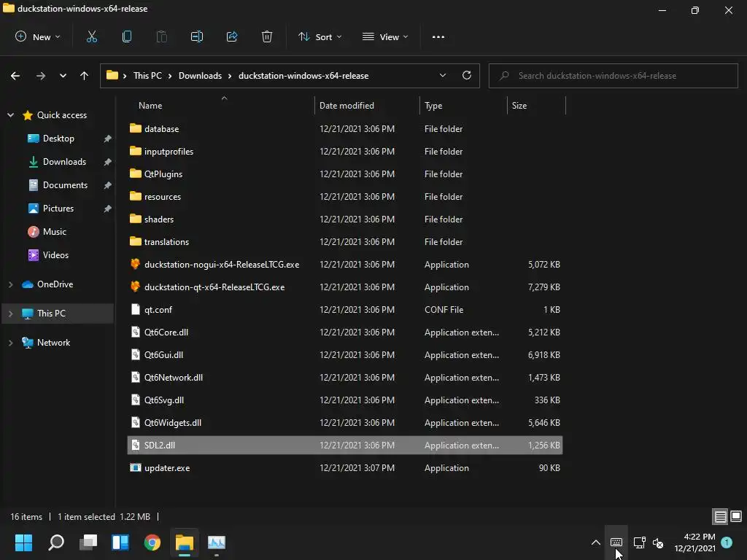
Task: Click the network display tray icon
Action: (639, 542)
